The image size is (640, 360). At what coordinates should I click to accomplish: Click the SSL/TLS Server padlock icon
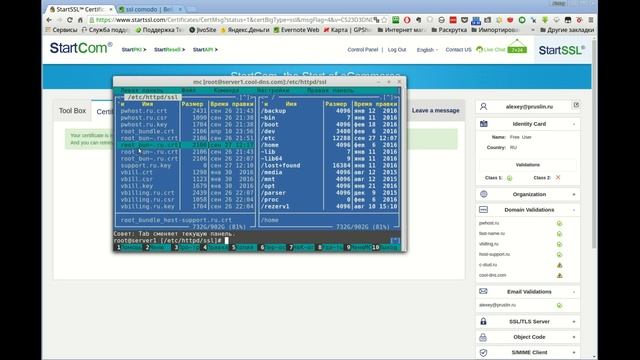[484, 321]
